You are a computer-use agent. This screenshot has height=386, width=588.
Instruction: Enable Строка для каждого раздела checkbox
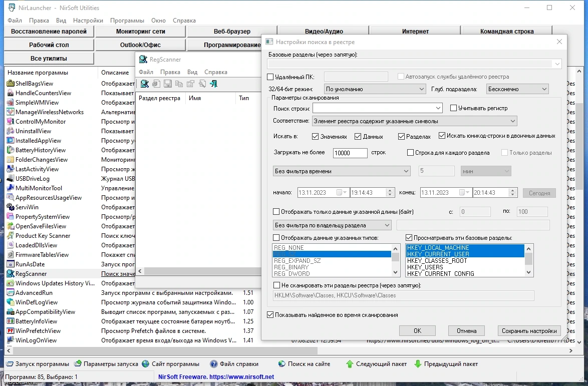pos(410,153)
